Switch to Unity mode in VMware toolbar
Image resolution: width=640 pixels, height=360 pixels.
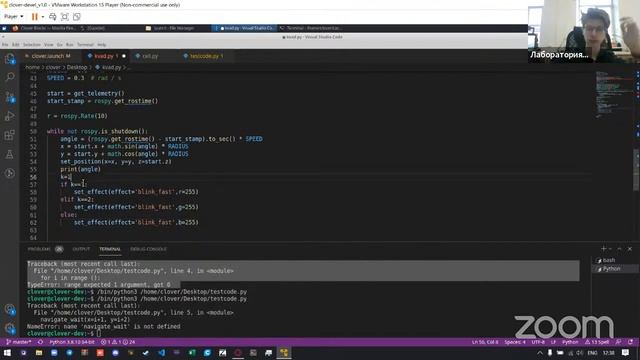(77, 17)
